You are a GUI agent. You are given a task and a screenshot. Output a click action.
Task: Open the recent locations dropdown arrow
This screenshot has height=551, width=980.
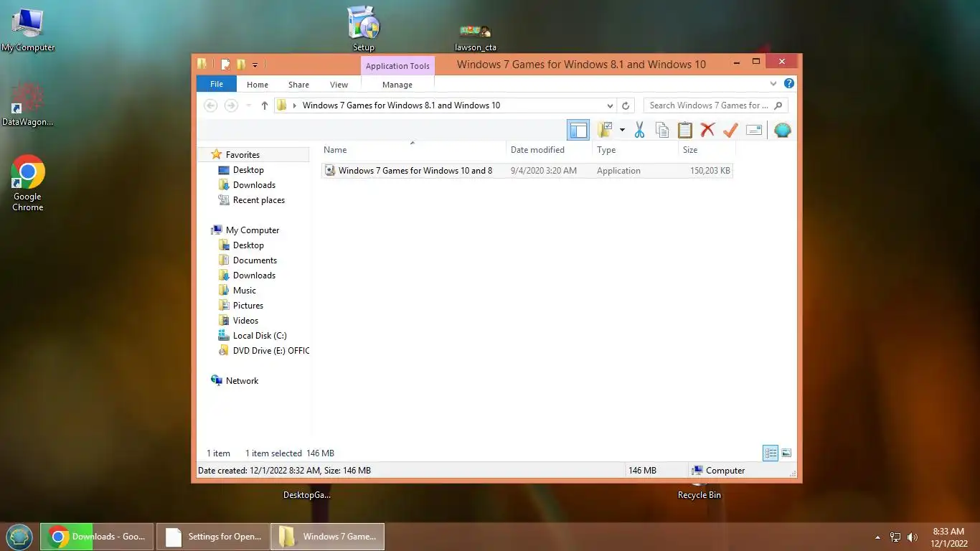pyautogui.click(x=249, y=105)
